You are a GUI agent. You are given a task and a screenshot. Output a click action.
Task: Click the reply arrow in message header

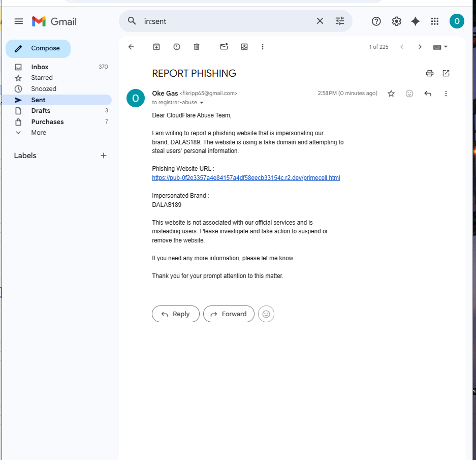pos(428,94)
